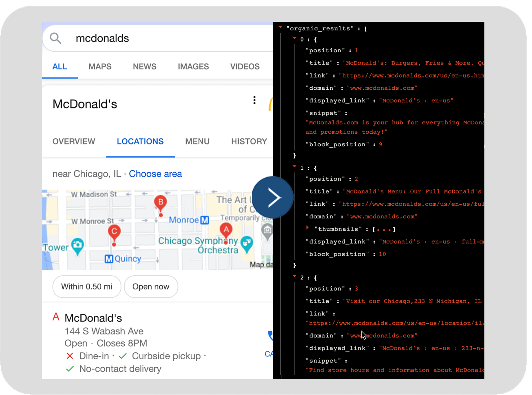The width and height of the screenshot is (532, 395).
Task: Collapse JSON result item 2
Action: tap(294, 276)
